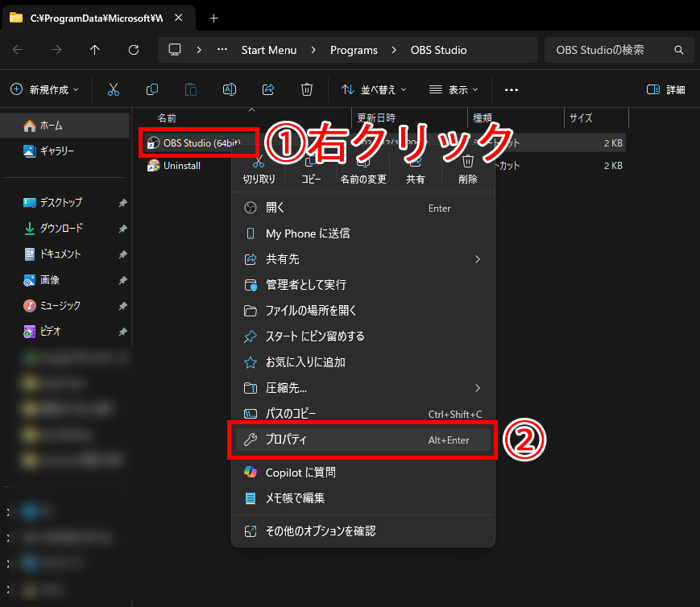Click the search magnifier icon
Image resolution: width=700 pixels, height=607 pixels.
point(678,50)
